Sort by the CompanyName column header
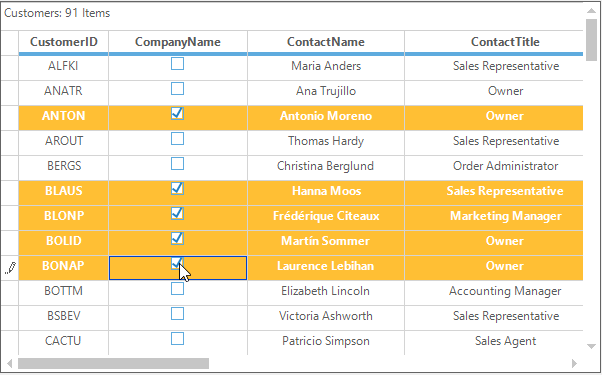 (x=178, y=42)
